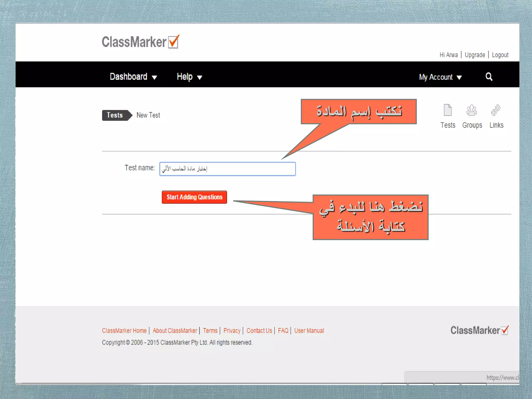Open the Tests page icon

[448, 111]
